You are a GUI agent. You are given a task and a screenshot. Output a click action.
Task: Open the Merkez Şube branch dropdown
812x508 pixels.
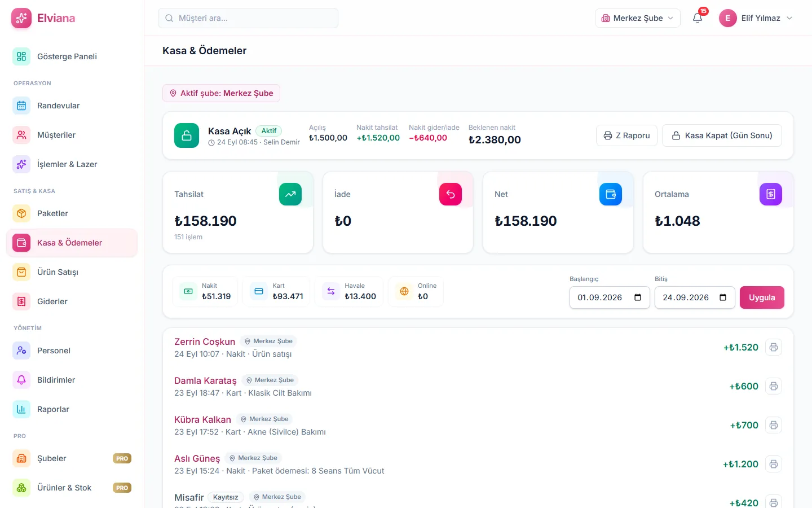tap(638, 18)
